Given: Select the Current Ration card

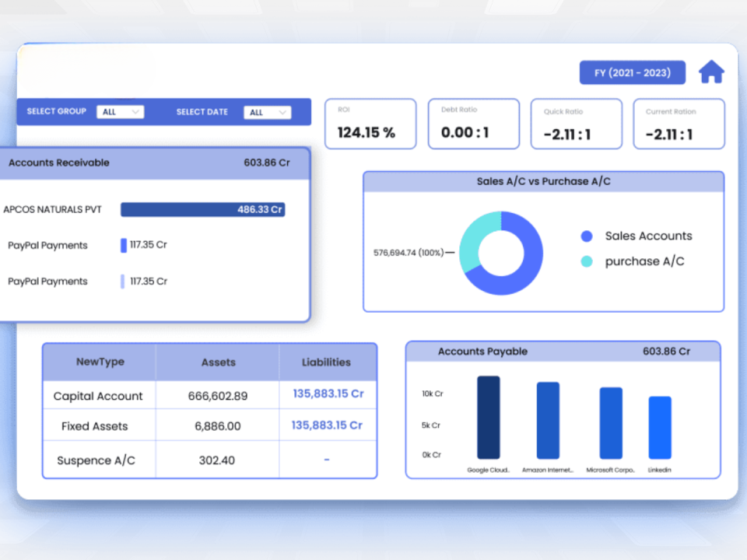Looking at the screenshot, I should [679, 124].
